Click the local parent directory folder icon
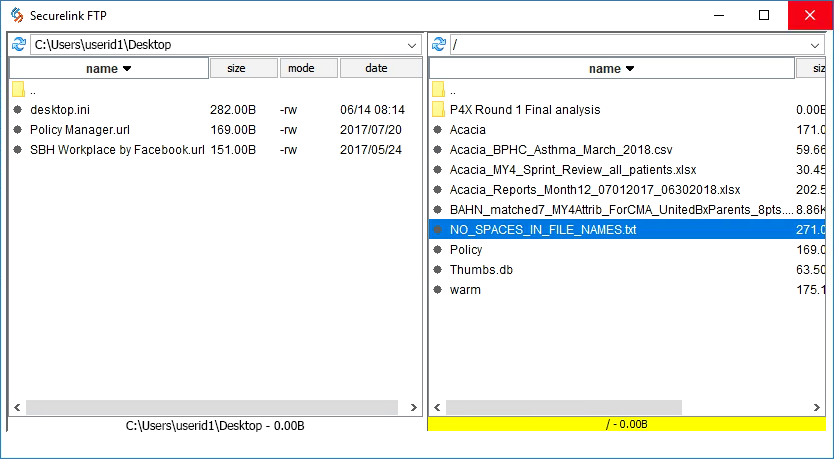 (x=18, y=90)
